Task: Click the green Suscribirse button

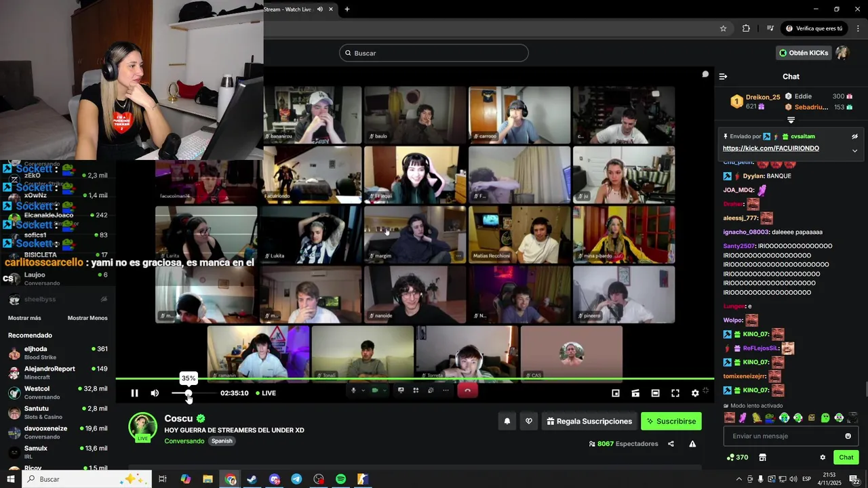Action: [671, 422]
